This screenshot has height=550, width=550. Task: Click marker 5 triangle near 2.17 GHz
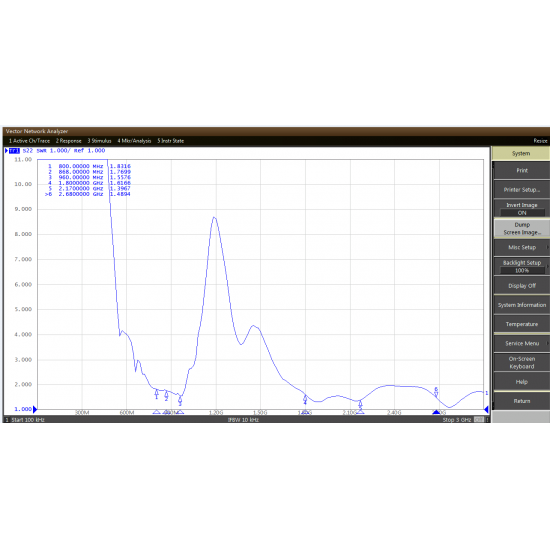tap(361, 412)
